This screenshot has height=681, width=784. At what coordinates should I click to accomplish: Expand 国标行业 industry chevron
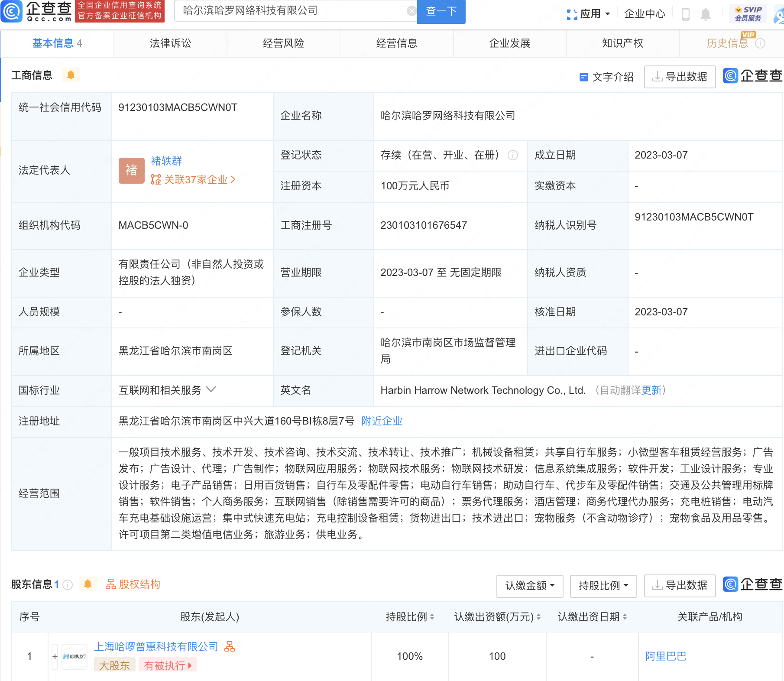point(211,389)
